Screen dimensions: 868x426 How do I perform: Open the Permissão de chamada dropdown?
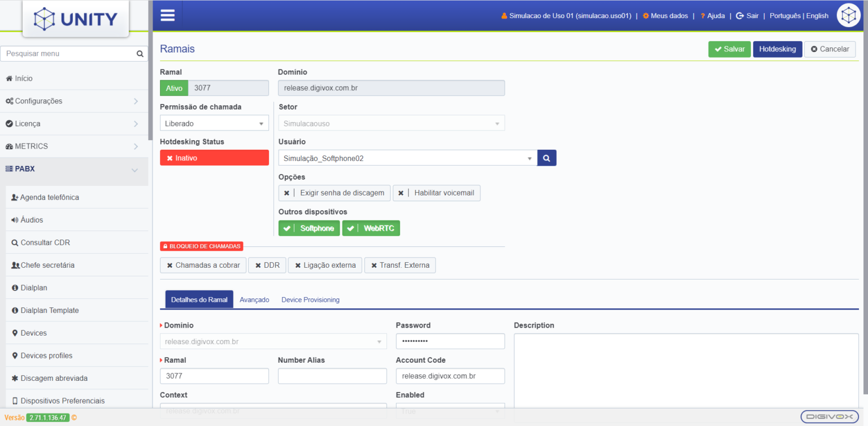click(x=214, y=123)
